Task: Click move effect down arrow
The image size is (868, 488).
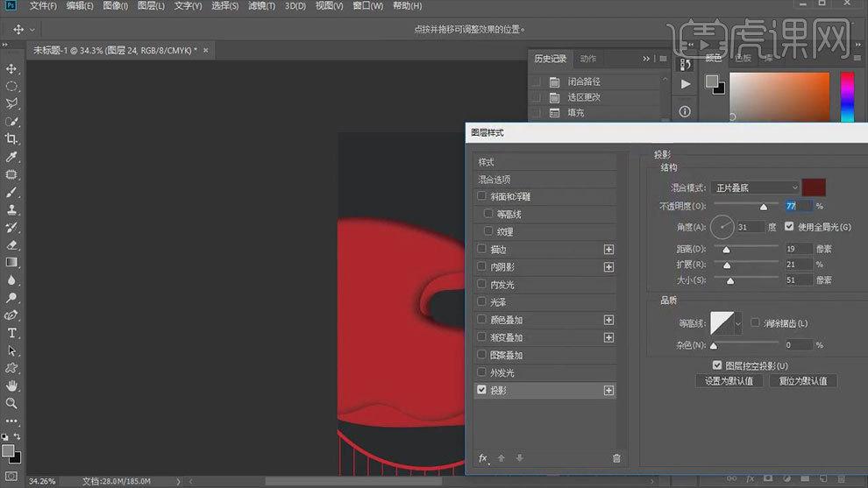Action: tap(519, 458)
